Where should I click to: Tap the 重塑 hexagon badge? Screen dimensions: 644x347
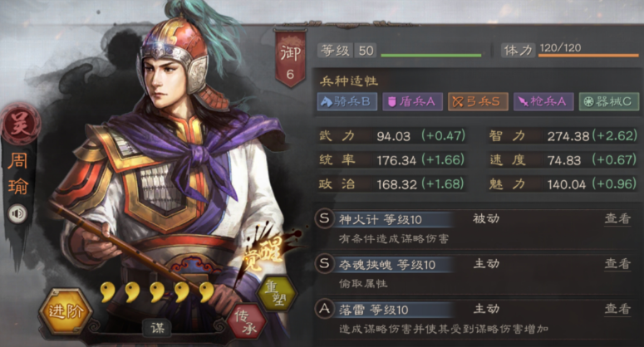tap(277, 292)
